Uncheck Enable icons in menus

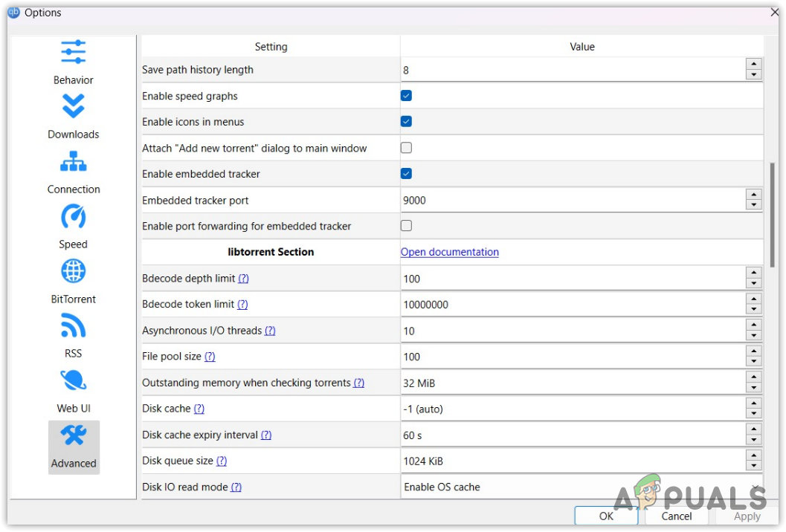[x=406, y=122]
